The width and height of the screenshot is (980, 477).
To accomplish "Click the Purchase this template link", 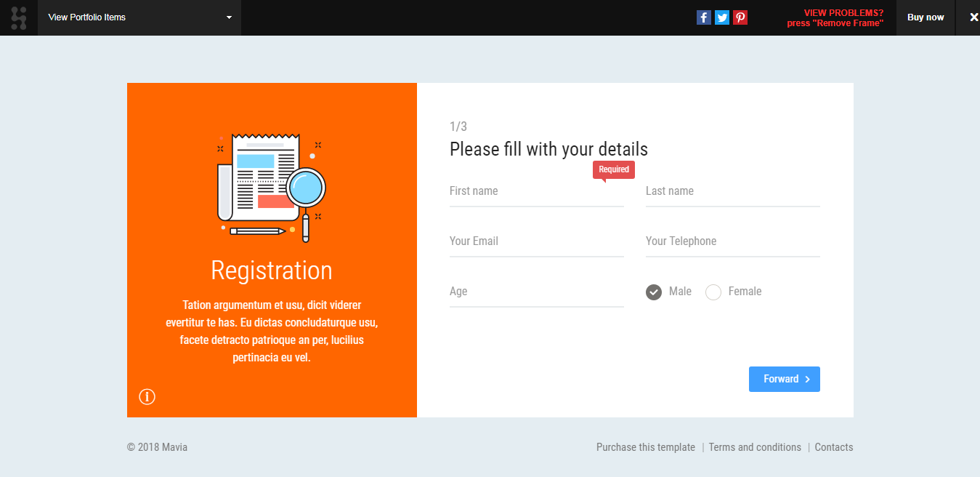I will pos(645,447).
